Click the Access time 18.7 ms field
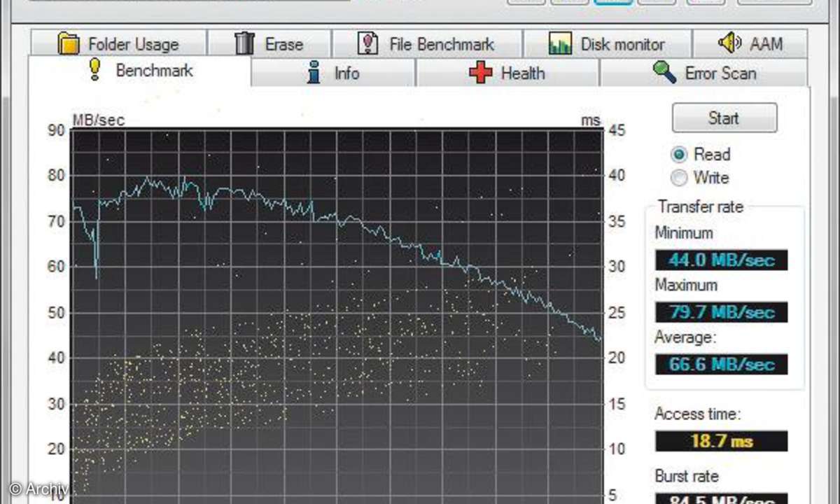 (x=721, y=441)
